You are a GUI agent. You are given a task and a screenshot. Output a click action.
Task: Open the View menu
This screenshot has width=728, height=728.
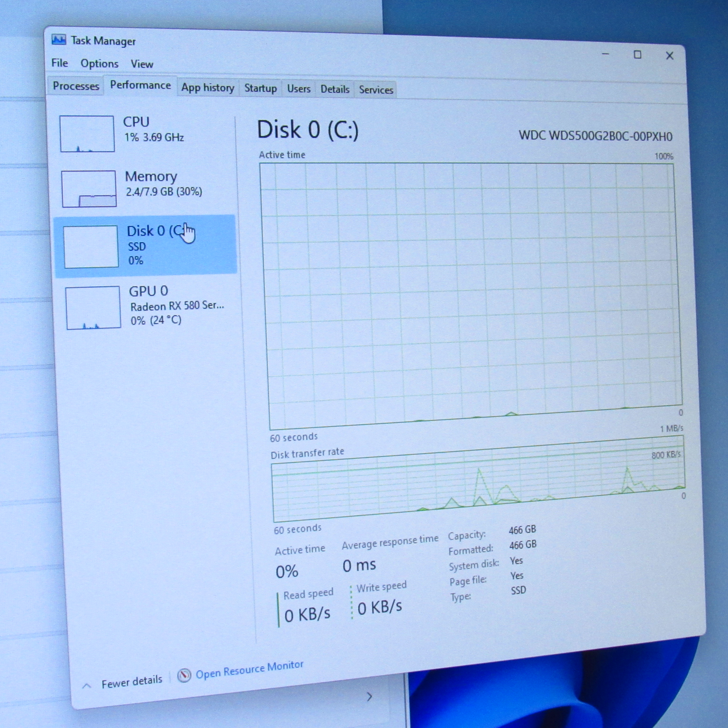(x=142, y=64)
